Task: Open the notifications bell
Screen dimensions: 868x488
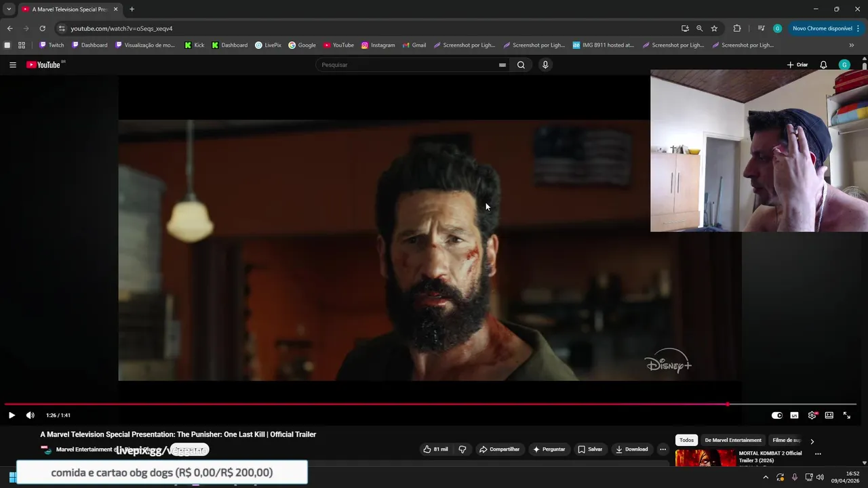Action: [x=823, y=65]
